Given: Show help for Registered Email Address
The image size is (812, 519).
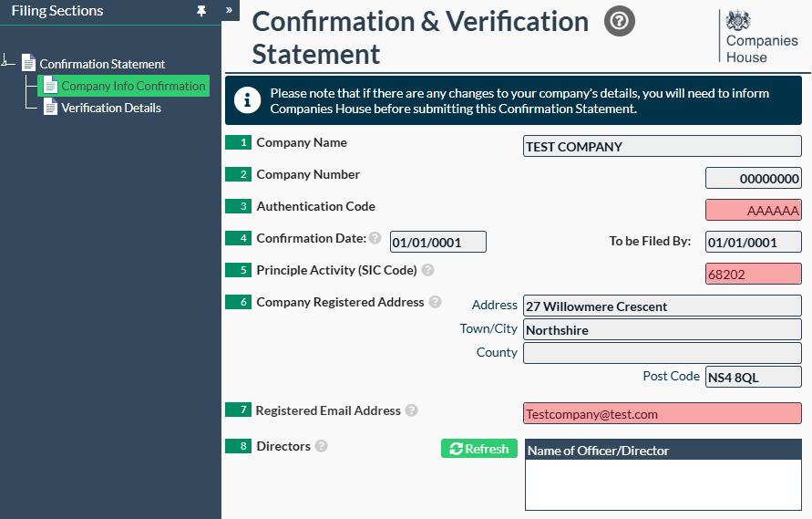Looking at the screenshot, I should pos(411,410).
